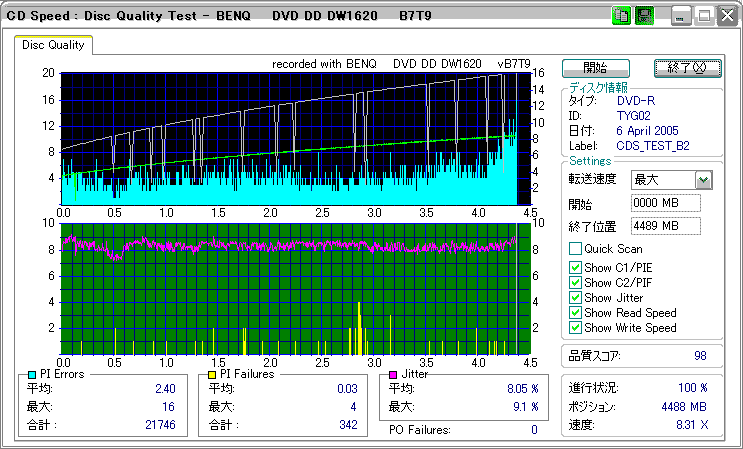Click the 4489 MB end position field
This screenshot has height=449, width=743.
[x=666, y=226]
